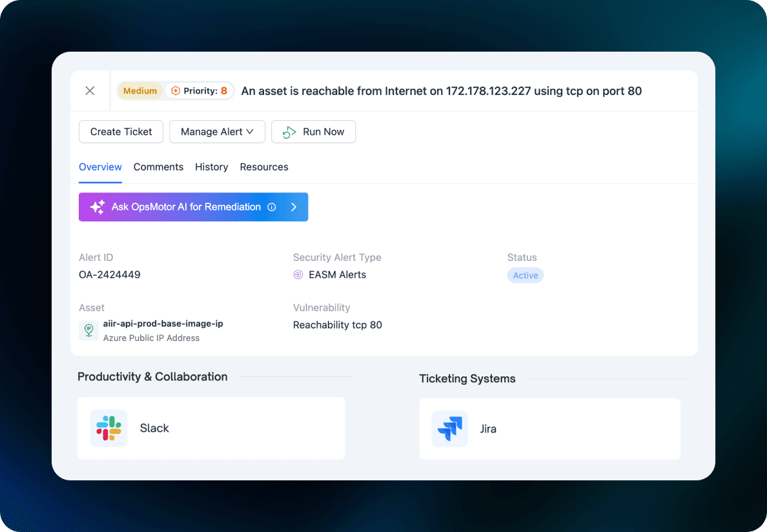Switch to the Comments tab
The width and height of the screenshot is (767, 532).
pos(158,167)
